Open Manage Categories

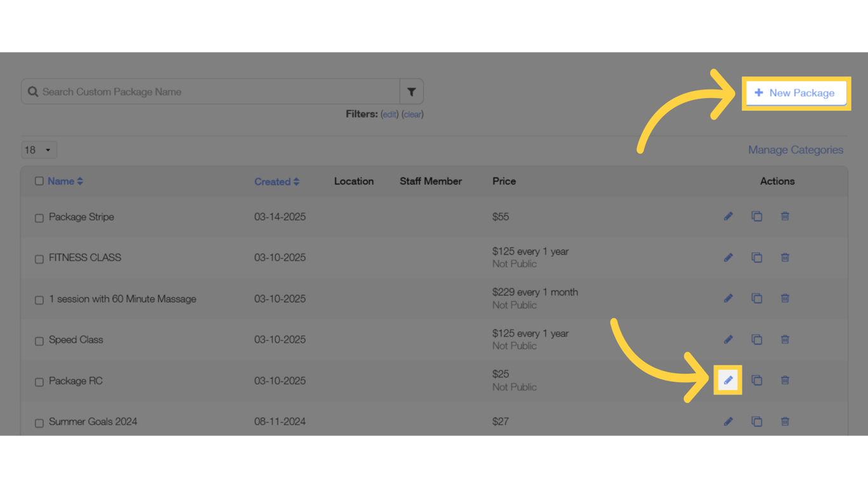[x=796, y=149]
